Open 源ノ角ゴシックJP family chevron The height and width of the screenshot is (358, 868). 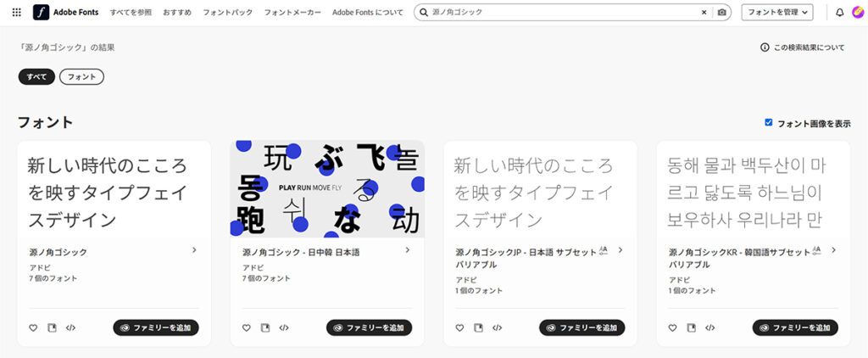click(x=620, y=250)
